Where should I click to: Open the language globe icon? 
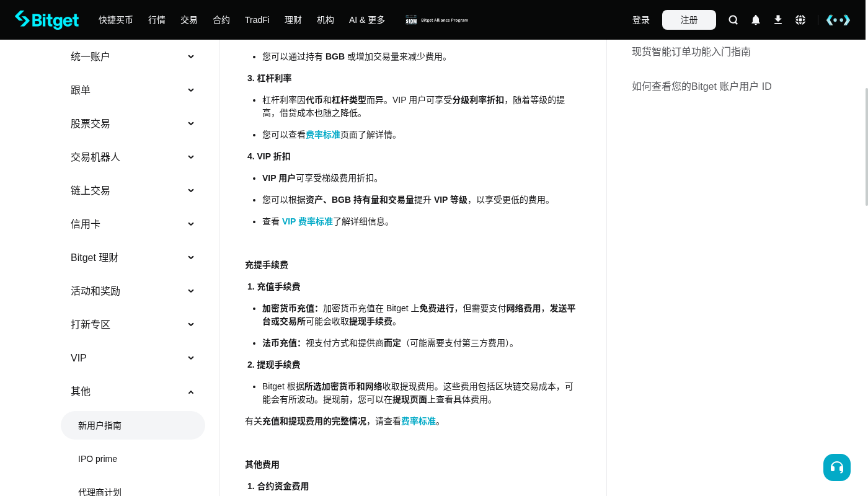pyautogui.click(x=800, y=20)
